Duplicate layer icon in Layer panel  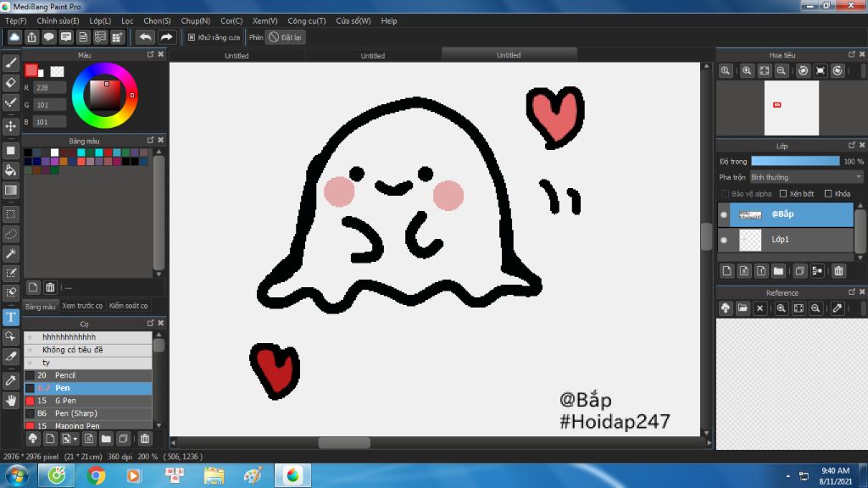pyautogui.click(x=799, y=270)
